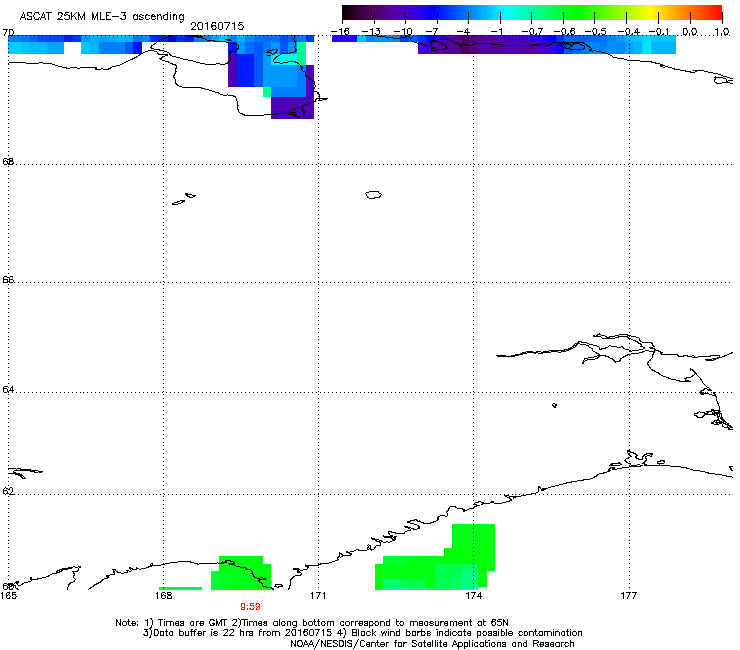Image resolution: width=740 pixels, height=650 pixels.
Task: Click the red end of the color bar
Action: 713,13
